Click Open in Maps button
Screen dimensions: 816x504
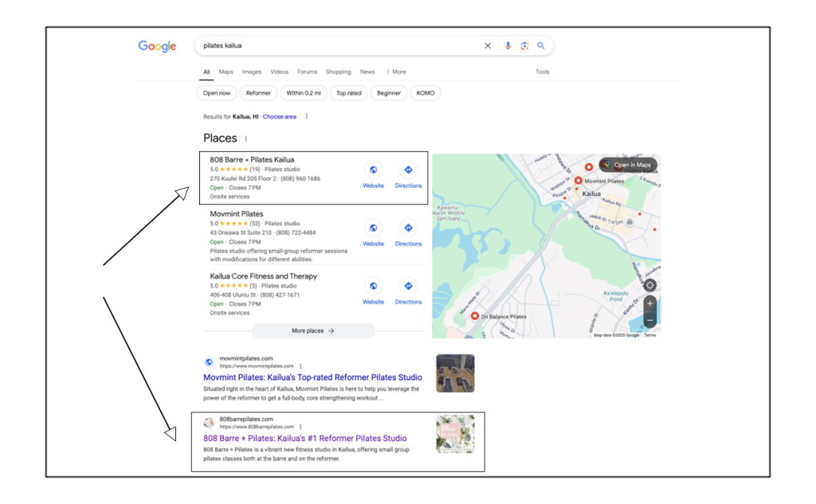coord(628,165)
